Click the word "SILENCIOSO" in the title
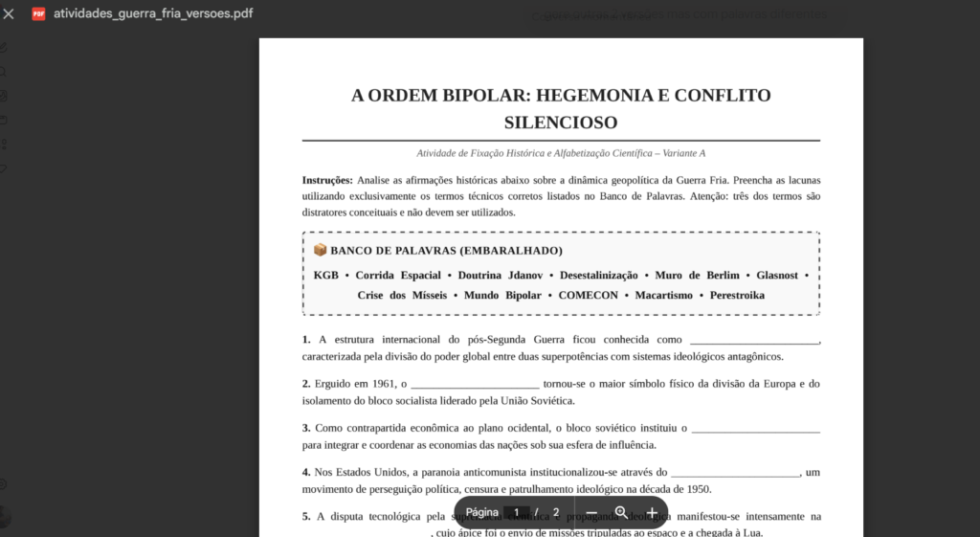 click(x=561, y=123)
